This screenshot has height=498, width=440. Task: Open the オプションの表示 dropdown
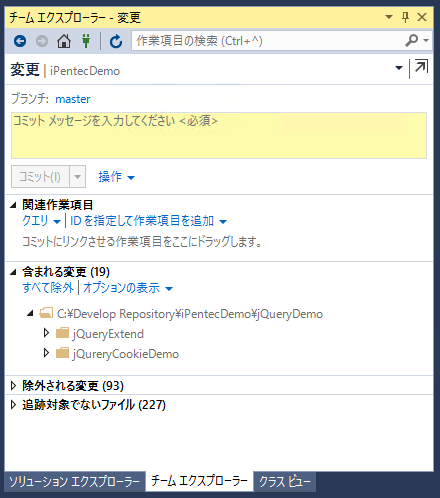click(x=128, y=288)
